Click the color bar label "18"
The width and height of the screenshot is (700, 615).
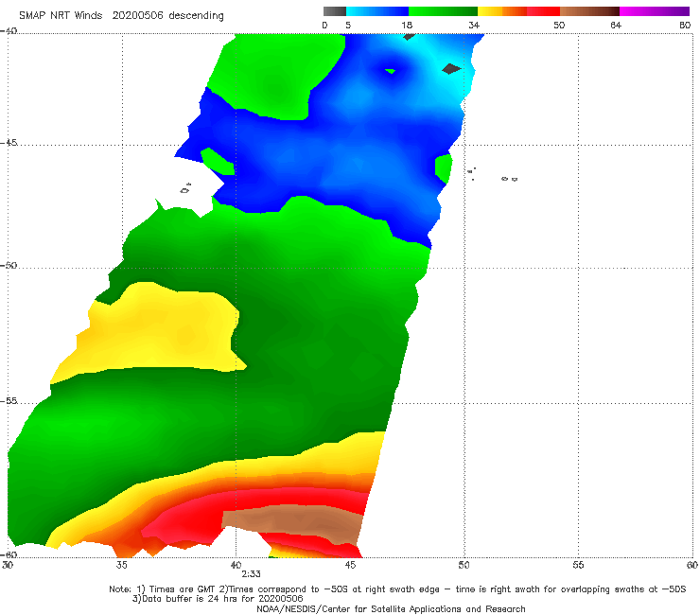click(x=407, y=26)
